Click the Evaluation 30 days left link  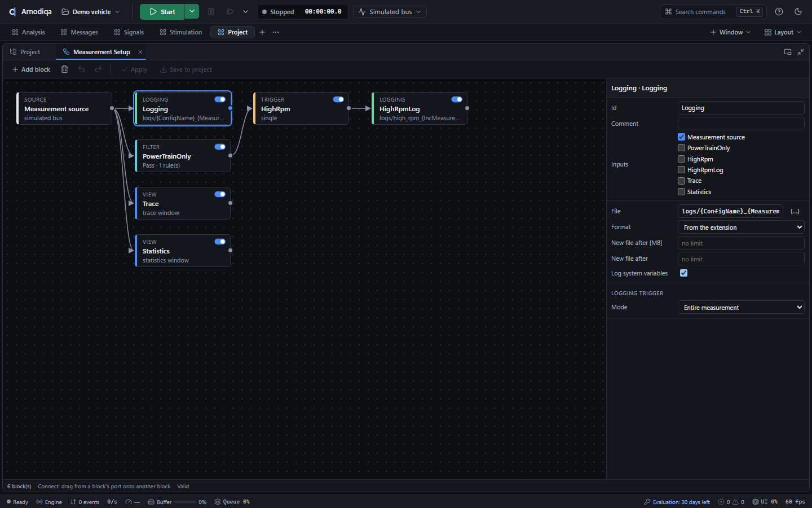tap(677, 502)
